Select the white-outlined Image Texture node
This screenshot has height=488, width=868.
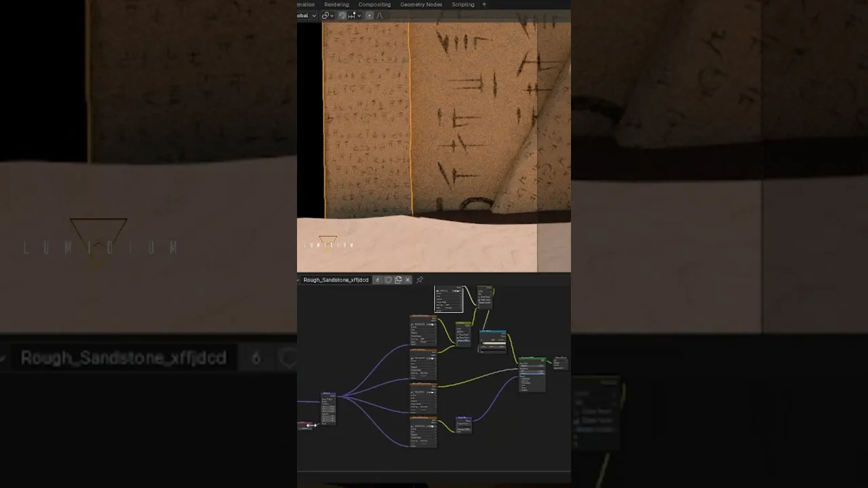(449, 299)
